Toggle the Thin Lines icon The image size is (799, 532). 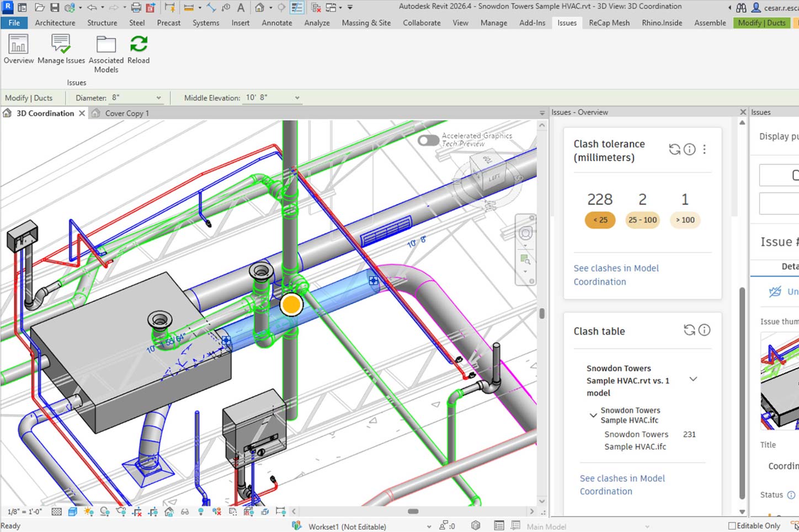click(x=297, y=8)
